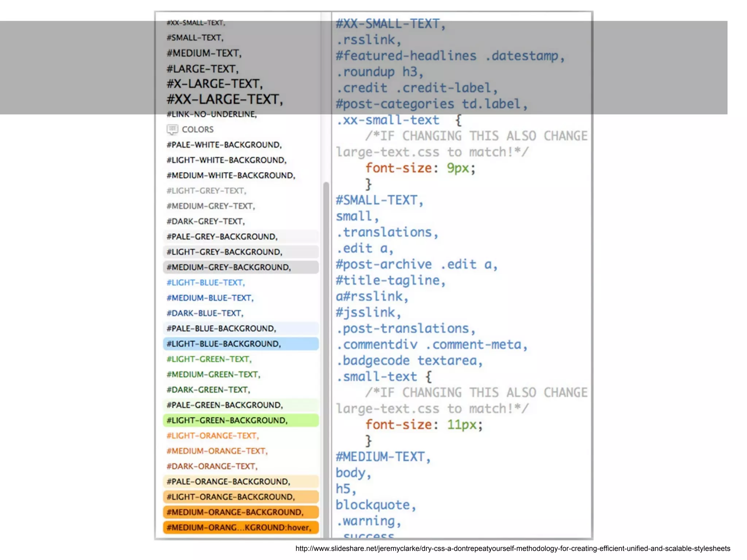The width and height of the screenshot is (747, 560).
Task: Select #X-LARGE-TEXT in symbol list
Action: pos(214,84)
